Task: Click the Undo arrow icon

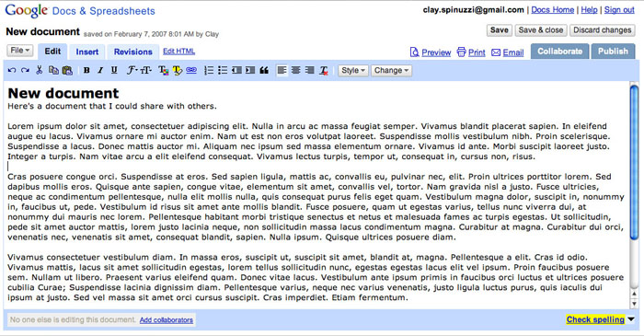Action: (12, 70)
